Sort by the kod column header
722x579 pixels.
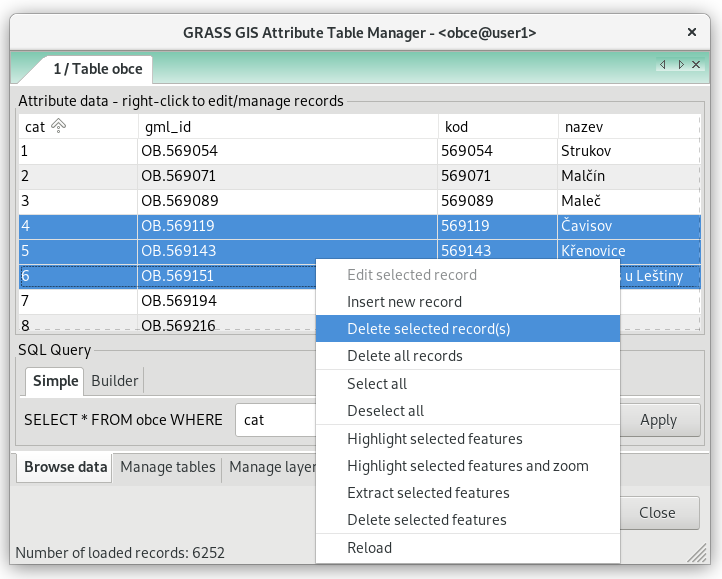[498, 127]
